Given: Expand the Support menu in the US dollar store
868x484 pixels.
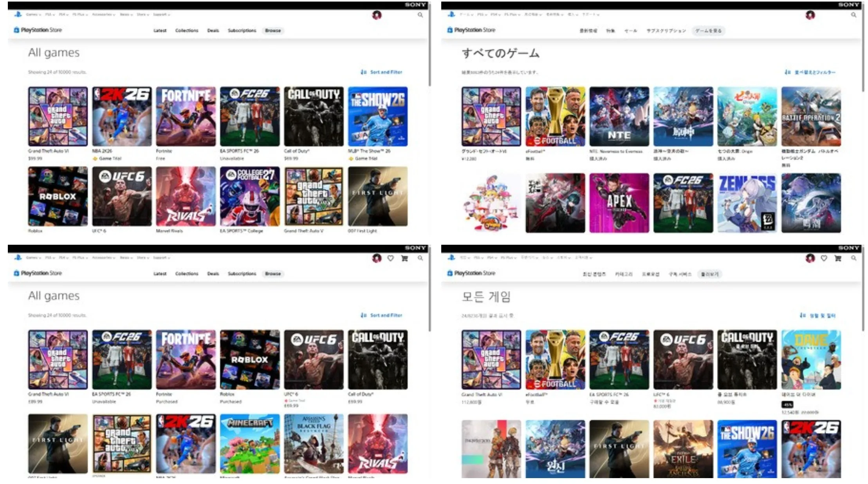Looking at the screenshot, I should click(161, 14).
